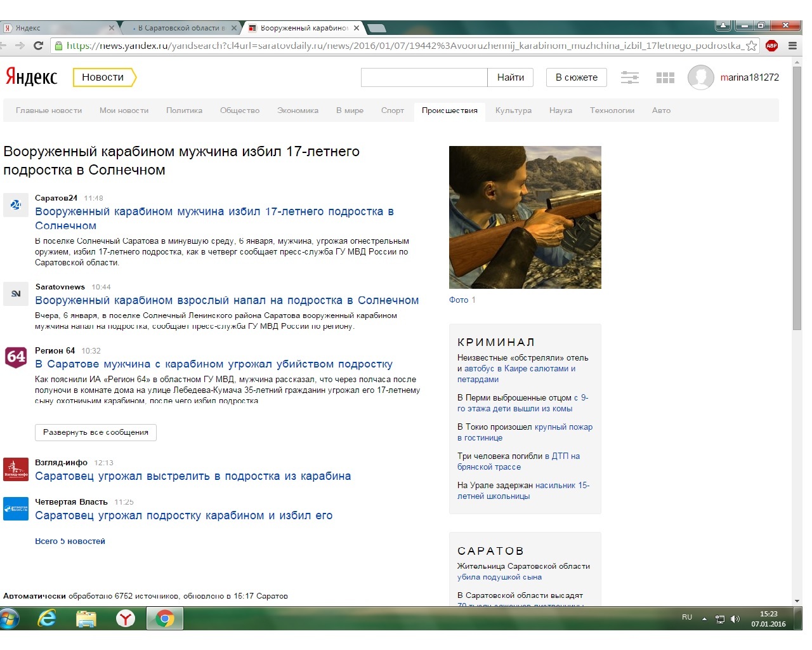Open the Наука section
The image size is (812, 650).
pyautogui.click(x=561, y=110)
